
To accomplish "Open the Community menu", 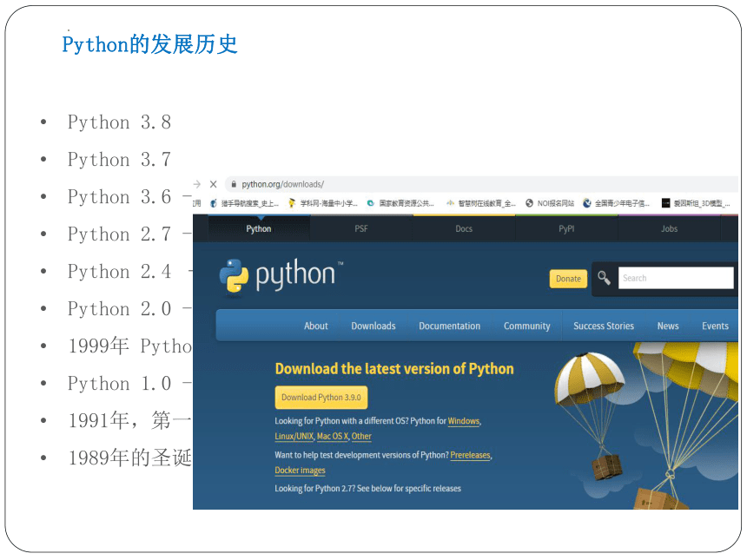I will (527, 326).
